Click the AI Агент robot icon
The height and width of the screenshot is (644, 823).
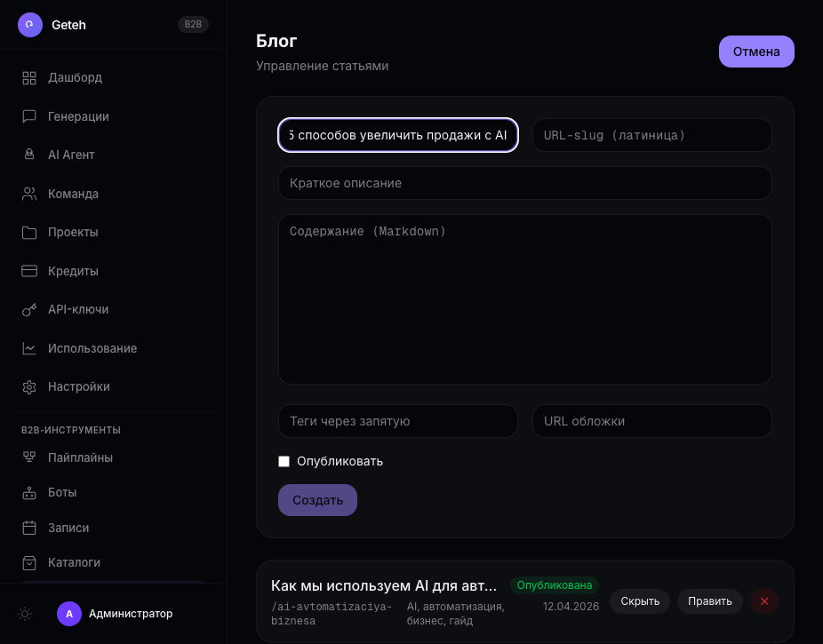tap(28, 155)
